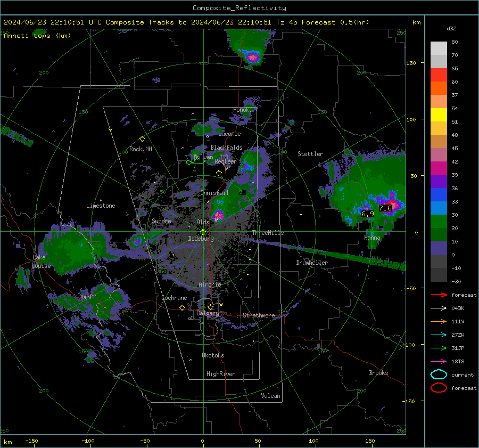The image size is (479, 448).
Task: Click the Cochrane city label
Action: 174,298
